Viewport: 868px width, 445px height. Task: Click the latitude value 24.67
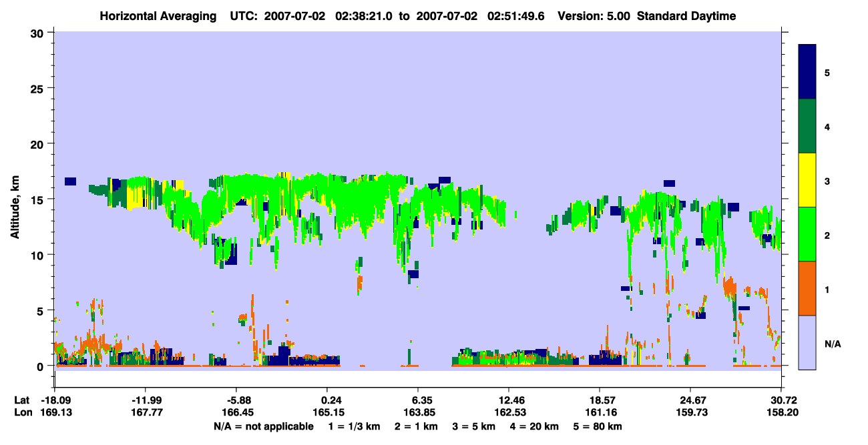tap(690, 400)
